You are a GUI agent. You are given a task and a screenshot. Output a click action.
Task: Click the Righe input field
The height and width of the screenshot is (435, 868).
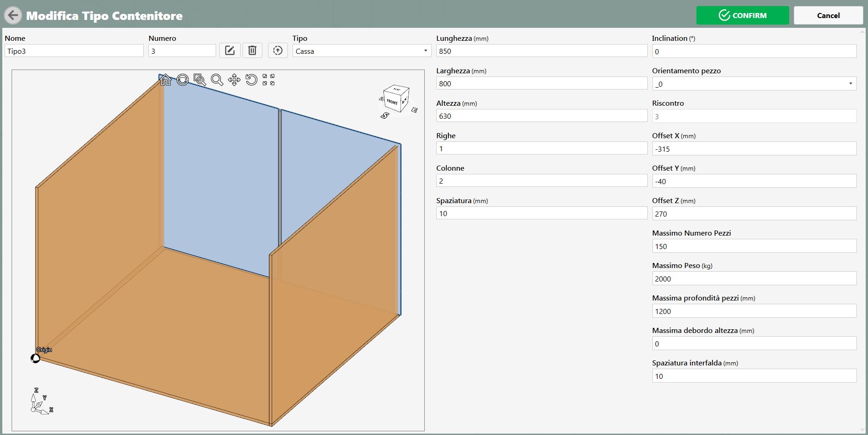click(542, 148)
